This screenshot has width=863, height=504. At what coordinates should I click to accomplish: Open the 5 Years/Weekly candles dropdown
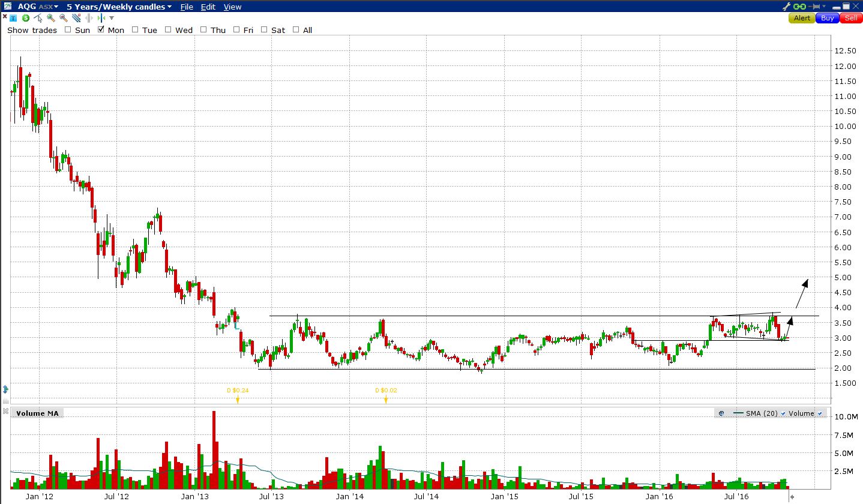119,7
